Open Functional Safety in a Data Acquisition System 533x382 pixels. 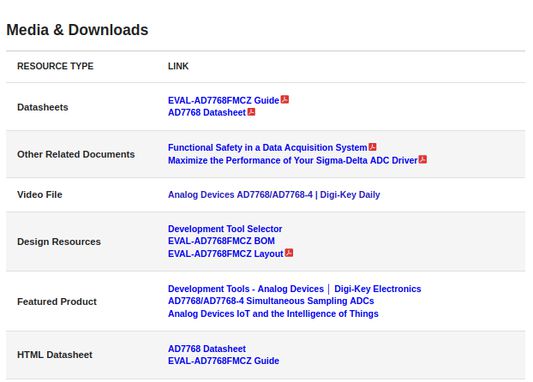tap(268, 147)
